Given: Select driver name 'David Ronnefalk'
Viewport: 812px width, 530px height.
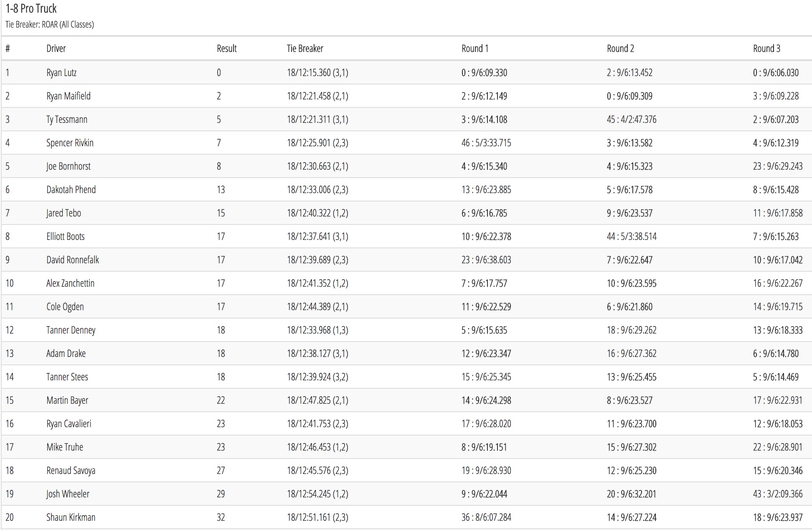Looking at the screenshot, I should click(73, 260).
